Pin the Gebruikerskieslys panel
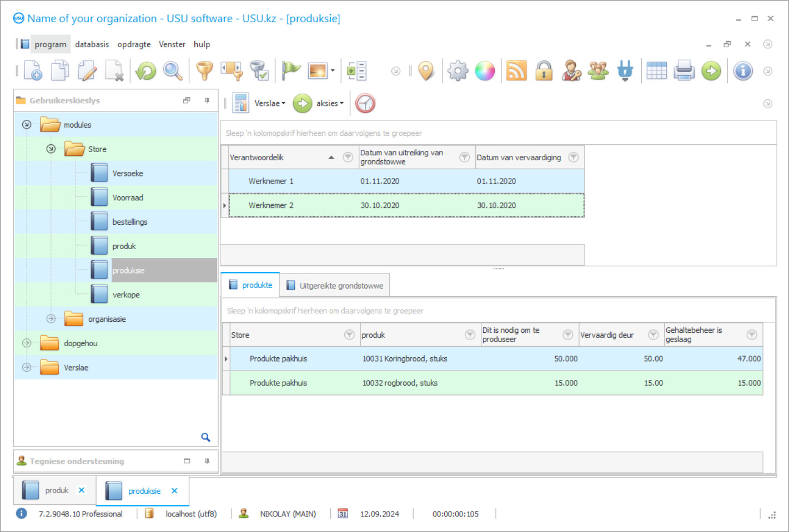 tap(207, 100)
